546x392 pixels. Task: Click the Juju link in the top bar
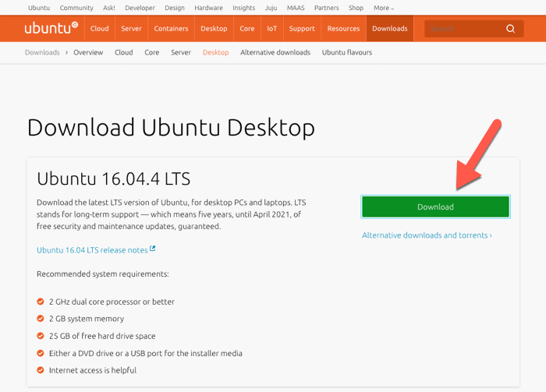271,8
